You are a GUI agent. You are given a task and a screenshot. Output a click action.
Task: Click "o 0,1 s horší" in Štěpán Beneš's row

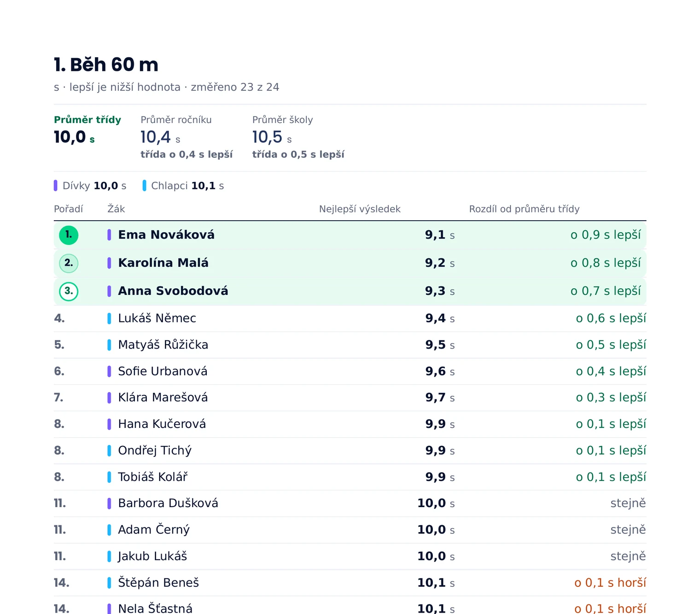(x=610, y=583)
